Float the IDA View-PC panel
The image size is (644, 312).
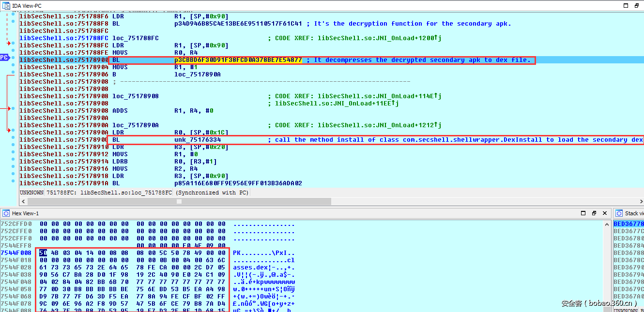[638, 5]
